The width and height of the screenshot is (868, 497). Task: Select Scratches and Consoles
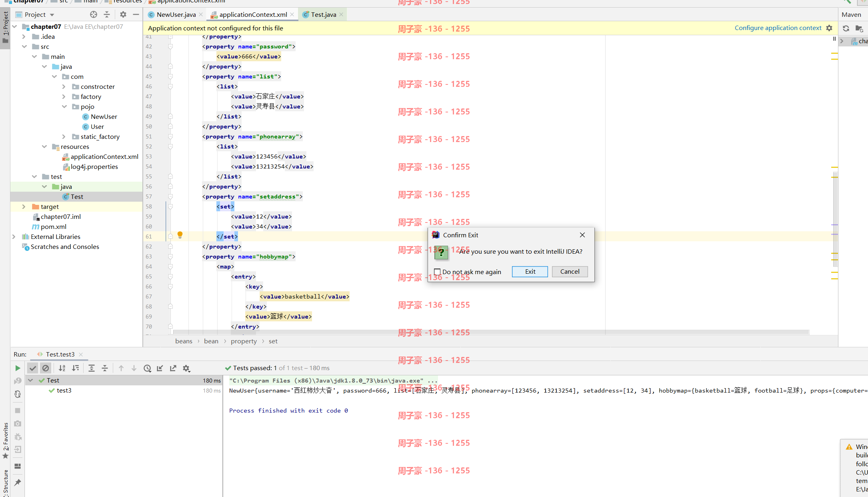[x=65, y=246]
